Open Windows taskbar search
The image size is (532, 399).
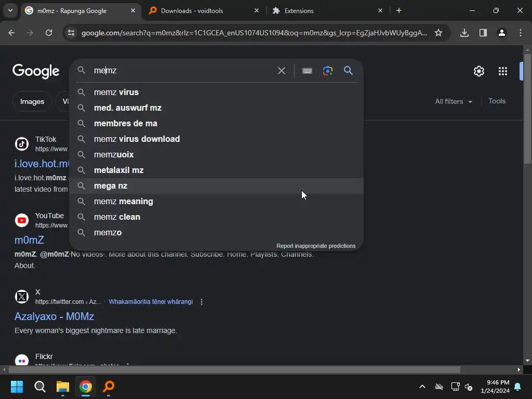click(39, 387)
